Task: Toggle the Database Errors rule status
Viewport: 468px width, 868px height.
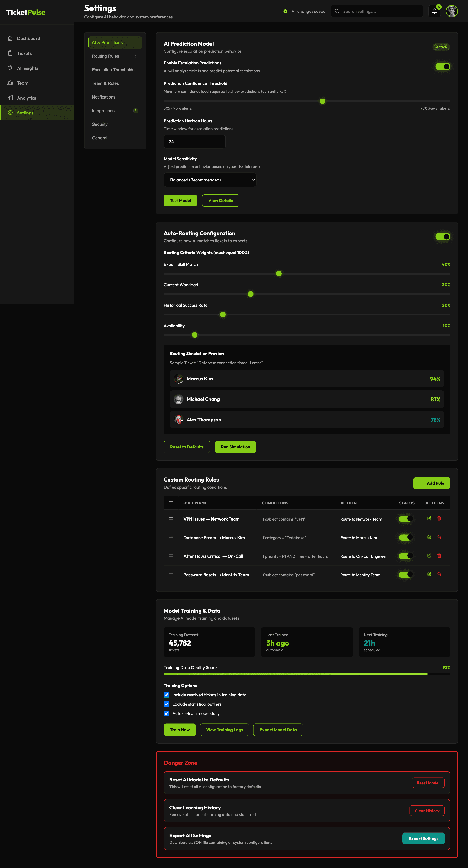Action: click(x=405, y=537)
